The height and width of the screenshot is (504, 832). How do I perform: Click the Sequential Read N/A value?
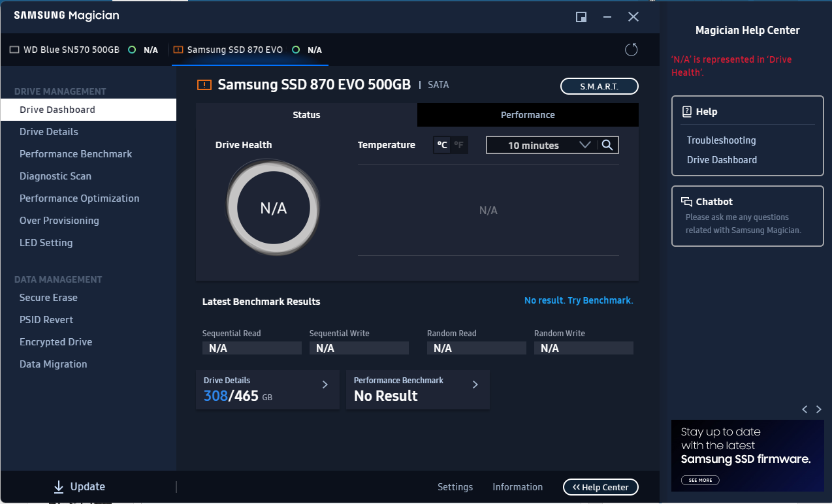click(x=251, y=348)
